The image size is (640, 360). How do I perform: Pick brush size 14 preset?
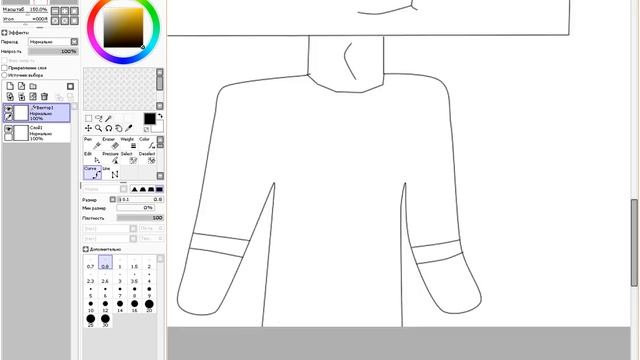click(120, 306)
